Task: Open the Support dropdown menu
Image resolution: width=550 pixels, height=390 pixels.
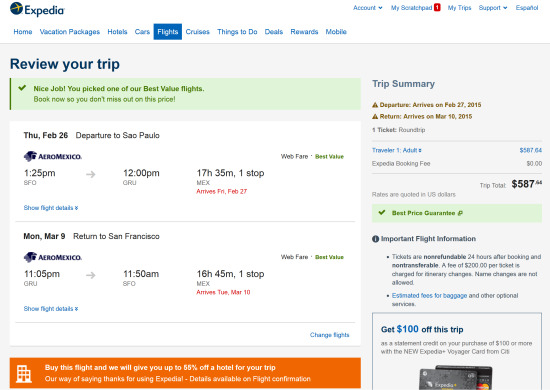Action: click(493, 8)
